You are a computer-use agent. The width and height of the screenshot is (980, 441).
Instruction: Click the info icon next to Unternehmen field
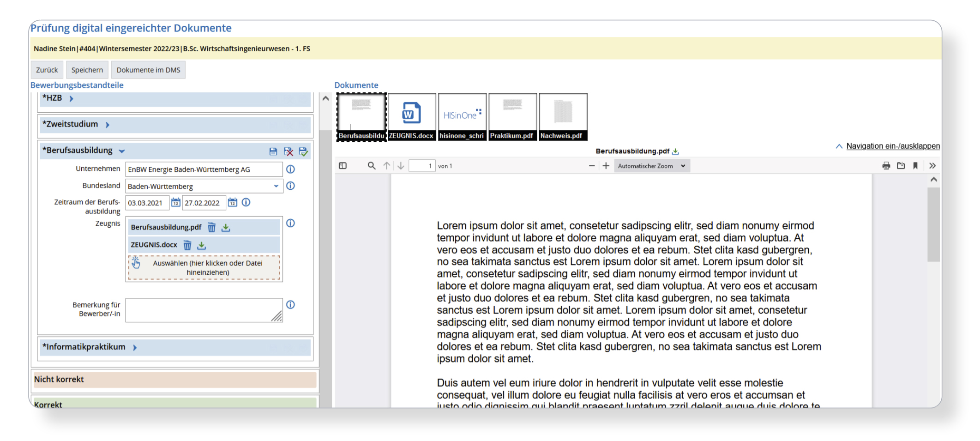pos(290,169)
